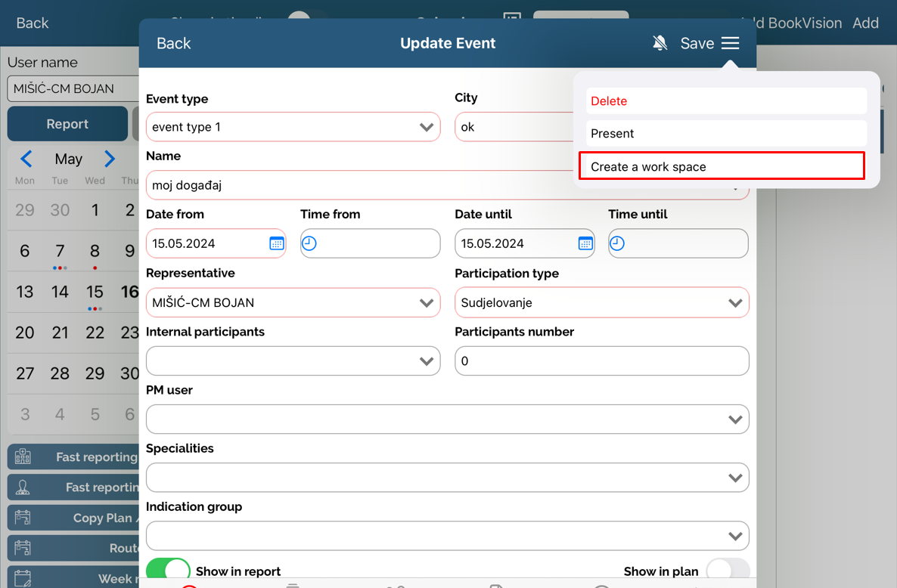Click the Time until clock icon
This screenshot has height=588, width=897.
(x=617, y=243)
